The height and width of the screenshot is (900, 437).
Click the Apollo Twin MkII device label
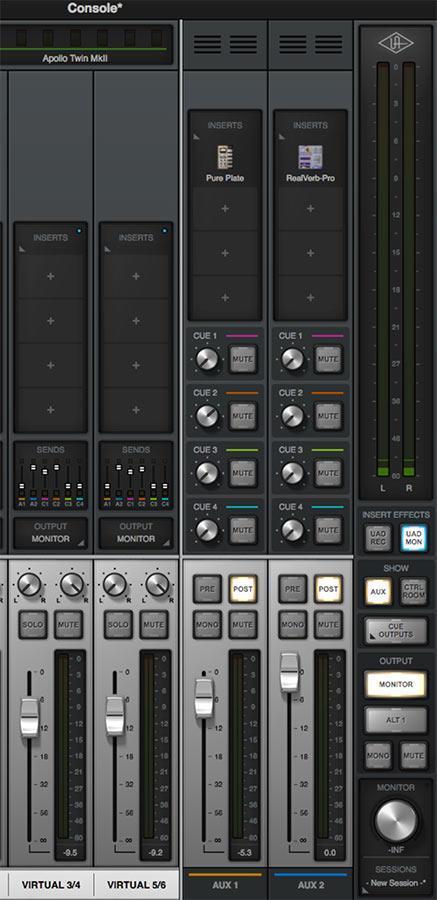point(75,59)
